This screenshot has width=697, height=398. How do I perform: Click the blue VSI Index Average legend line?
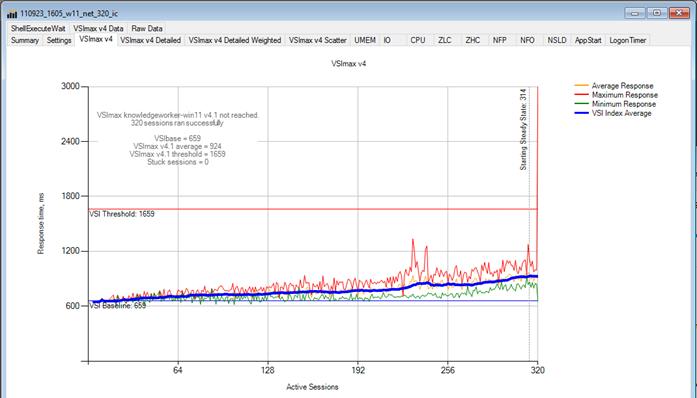pos(581,113)
